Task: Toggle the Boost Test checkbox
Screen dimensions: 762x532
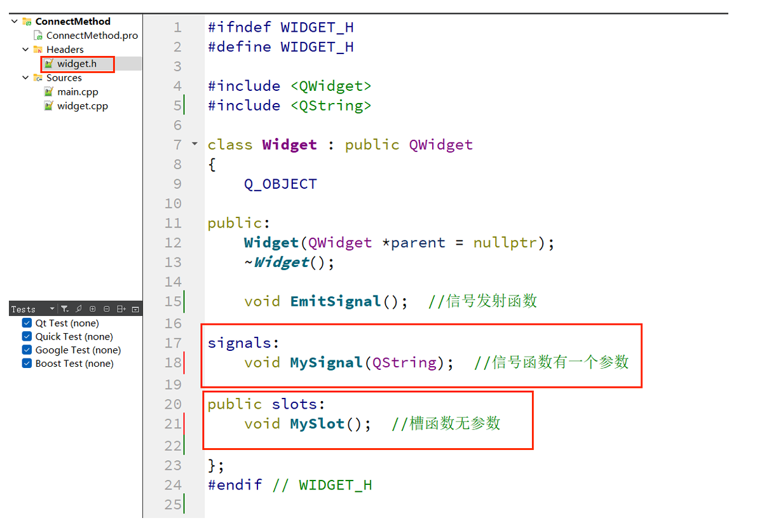Action: 27,363
